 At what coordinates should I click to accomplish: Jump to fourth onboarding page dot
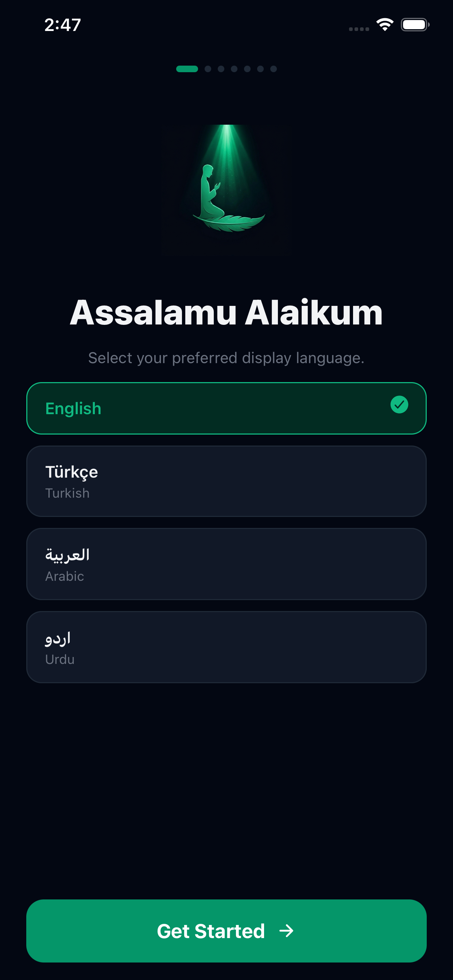234,69
